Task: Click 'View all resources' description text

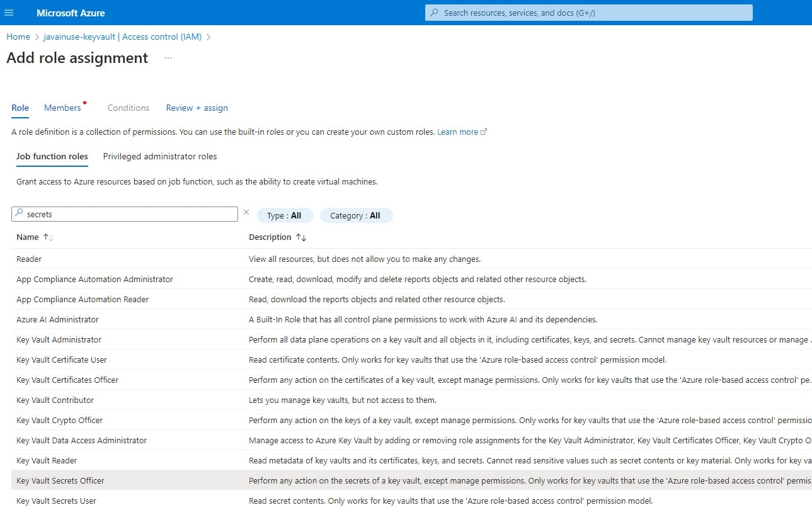Action: (x=365, y=259)
